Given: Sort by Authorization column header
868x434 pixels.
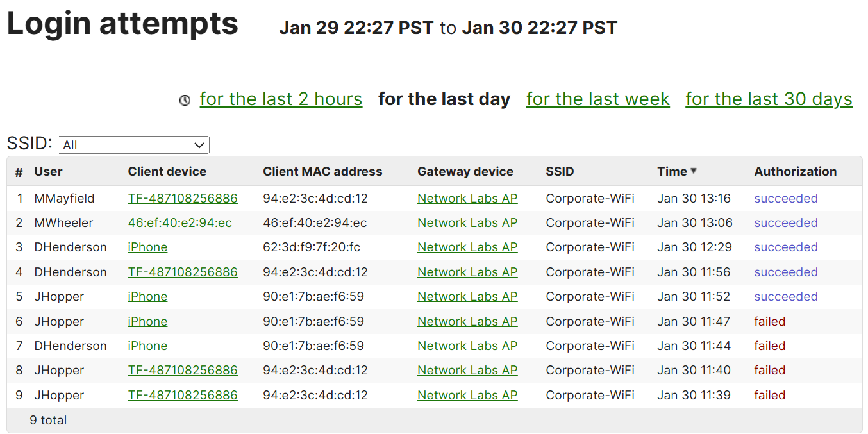Looking at the screenshot, I should pos(796,171).
